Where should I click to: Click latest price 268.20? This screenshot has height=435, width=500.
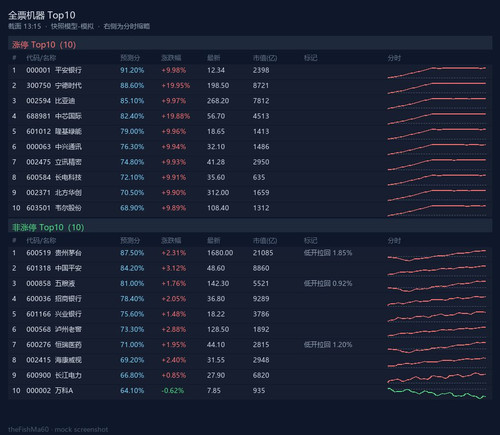tap(218, 101)
